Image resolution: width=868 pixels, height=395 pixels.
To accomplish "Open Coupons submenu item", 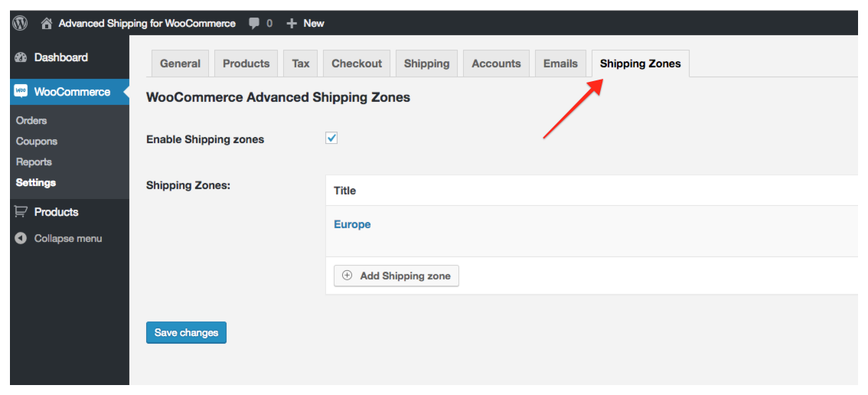I will 37,142.
